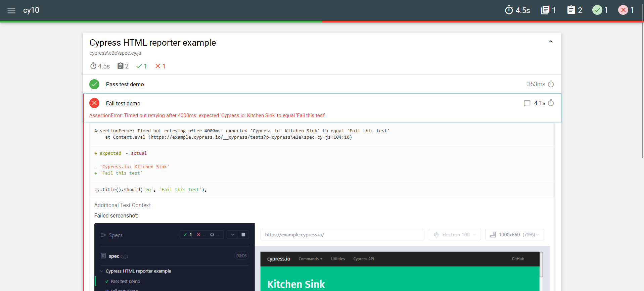Click the cy10 report title
The image size is (644, 291).
(31, 10)
